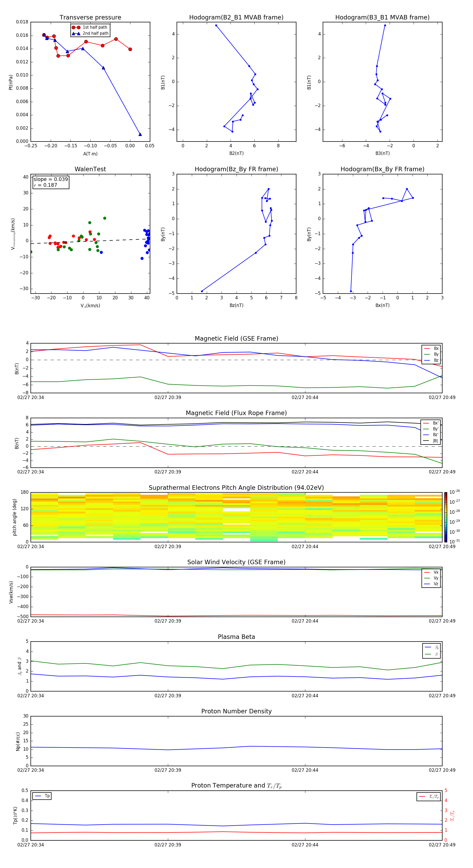Click the |B| legend entry in Flux Rope panel
Image resolution: width=473 pixels, height=868 pixels.
click(x=431, y=441)
